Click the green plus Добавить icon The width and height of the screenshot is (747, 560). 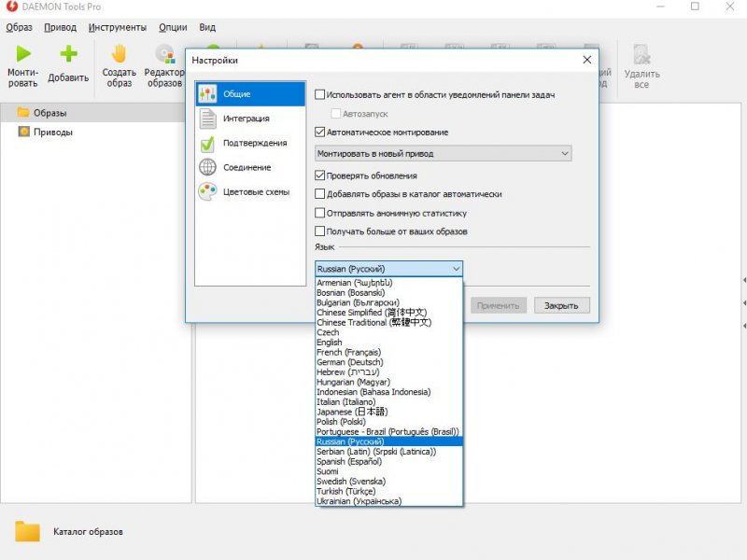68,54
